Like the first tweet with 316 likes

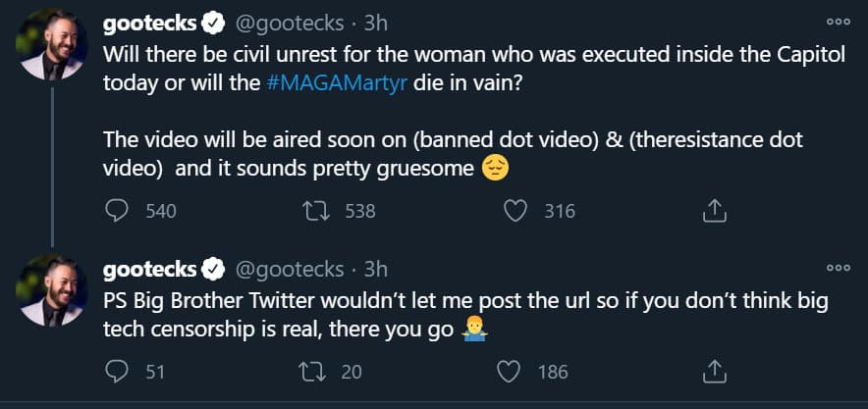pyautogui.click(x=516, y=210)
